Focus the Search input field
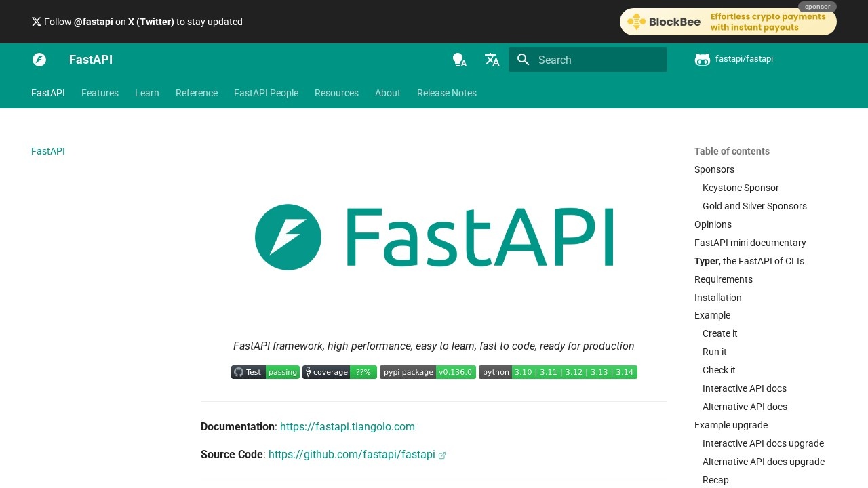 pos(588,60)
